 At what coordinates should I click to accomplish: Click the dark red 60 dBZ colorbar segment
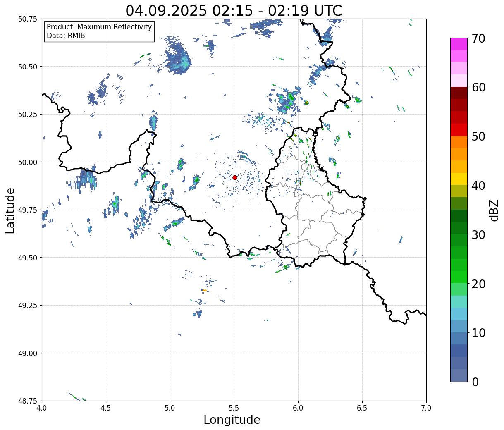[459, 93]
